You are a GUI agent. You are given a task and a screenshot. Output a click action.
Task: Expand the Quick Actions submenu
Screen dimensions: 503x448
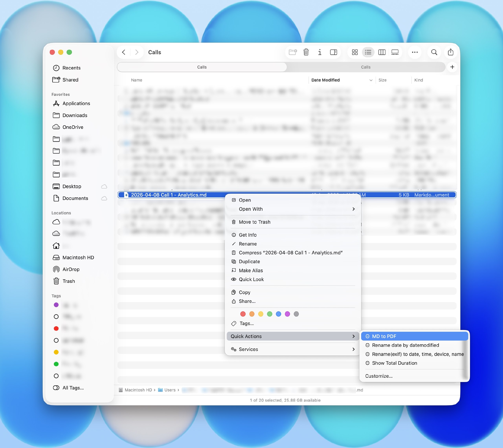(x=293, y=336)
